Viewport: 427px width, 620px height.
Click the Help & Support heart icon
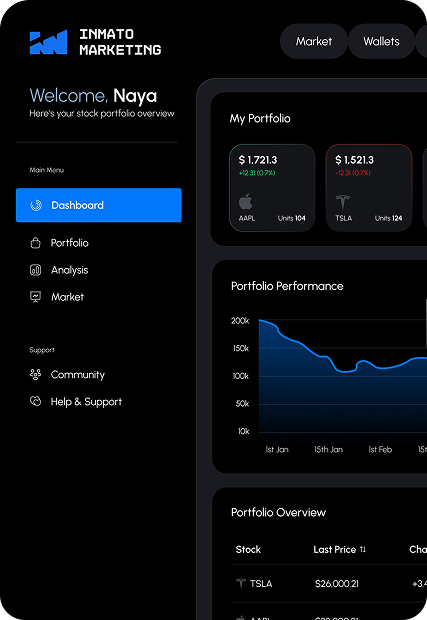pyautogui.click(x=36, y=401)
